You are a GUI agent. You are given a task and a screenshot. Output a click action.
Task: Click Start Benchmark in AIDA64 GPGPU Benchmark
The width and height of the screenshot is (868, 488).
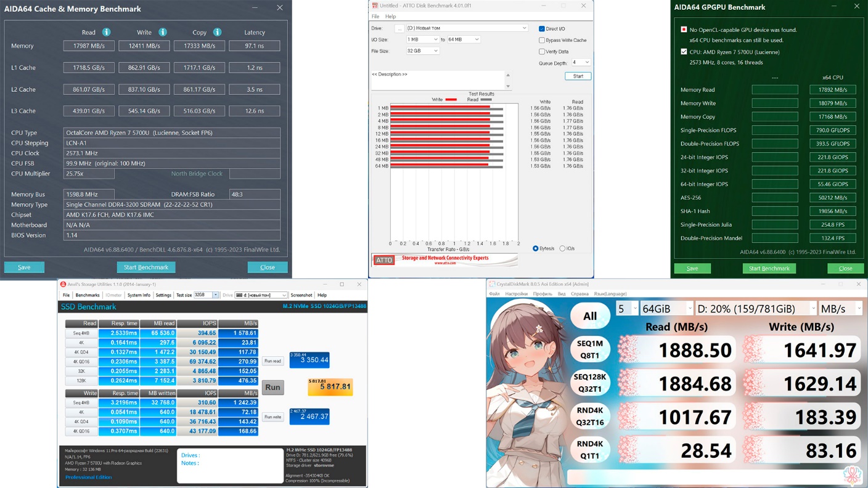(x=769, y=269)
